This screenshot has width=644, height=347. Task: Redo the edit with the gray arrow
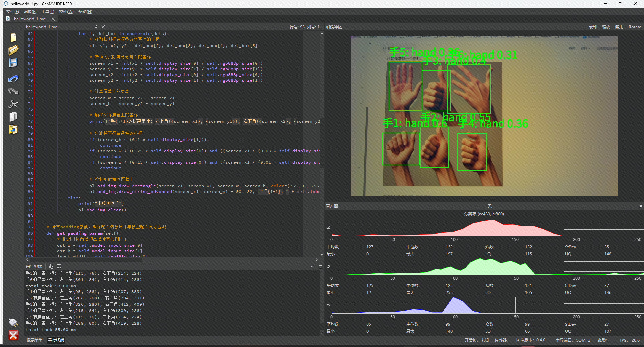click(13, 91)
